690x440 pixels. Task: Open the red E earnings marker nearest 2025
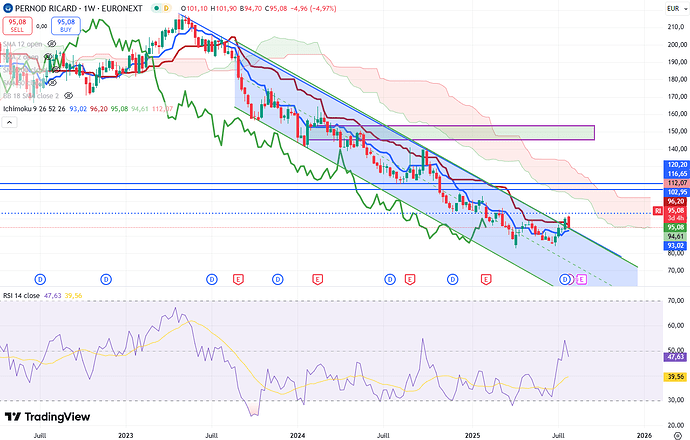click(x=486, y=278)
